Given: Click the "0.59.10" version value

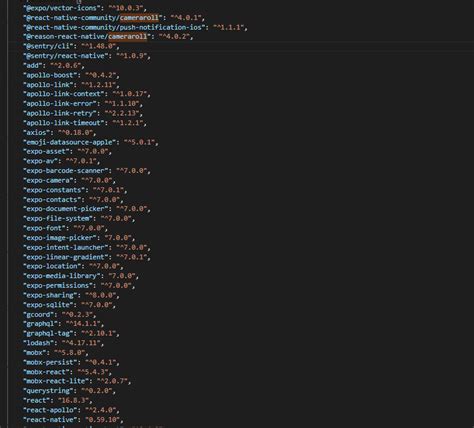Looking at the screenshot, I should [102, 420].
